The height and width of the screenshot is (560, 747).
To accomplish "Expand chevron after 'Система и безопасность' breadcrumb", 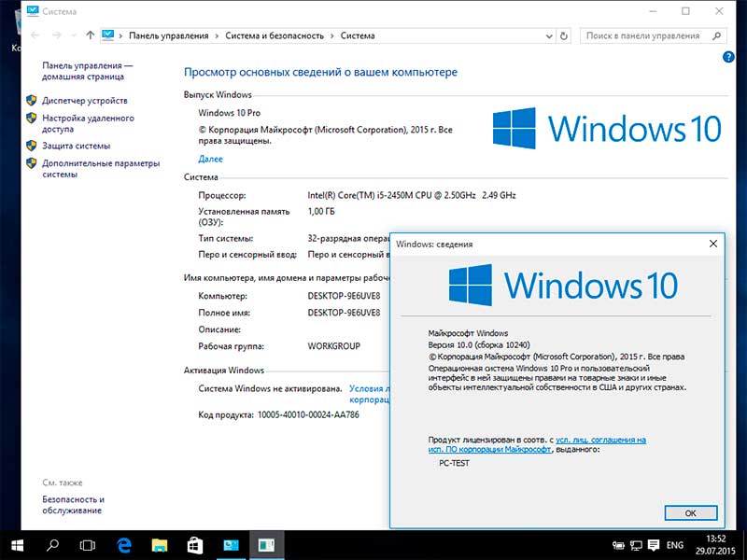I will (332, 35).
